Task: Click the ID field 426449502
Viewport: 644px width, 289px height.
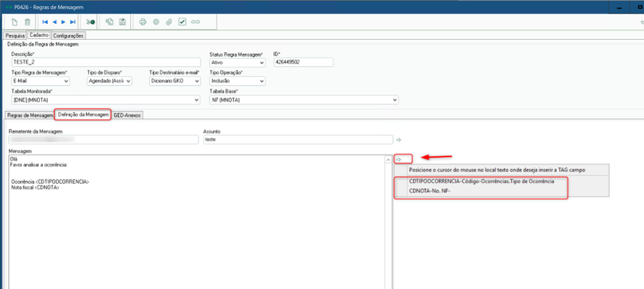Action: point(303,62)
